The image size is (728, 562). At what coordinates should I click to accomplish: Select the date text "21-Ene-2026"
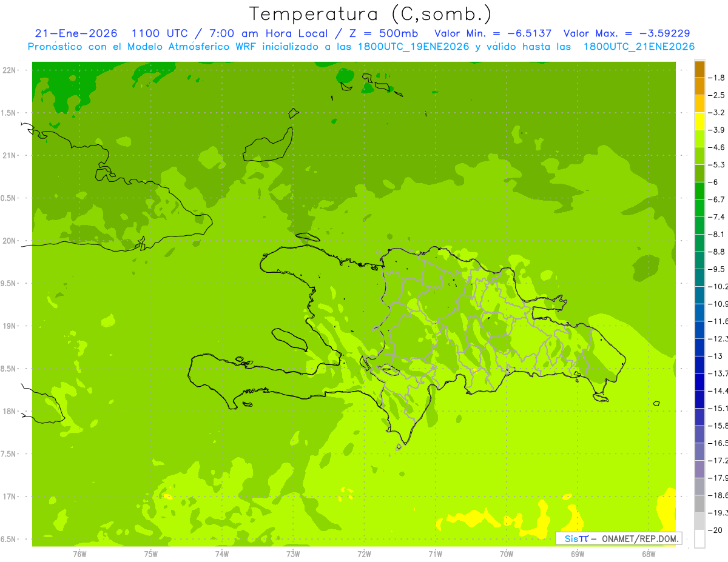(76, 33)
